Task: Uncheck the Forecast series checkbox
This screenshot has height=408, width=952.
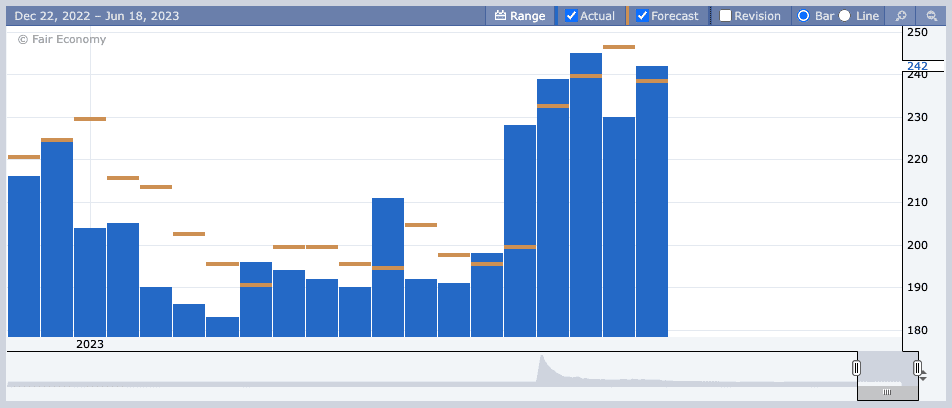Action: tap(642, 16)
